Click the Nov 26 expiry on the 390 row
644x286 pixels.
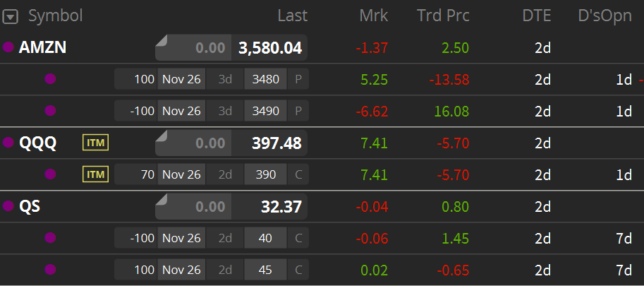(181, 174)
